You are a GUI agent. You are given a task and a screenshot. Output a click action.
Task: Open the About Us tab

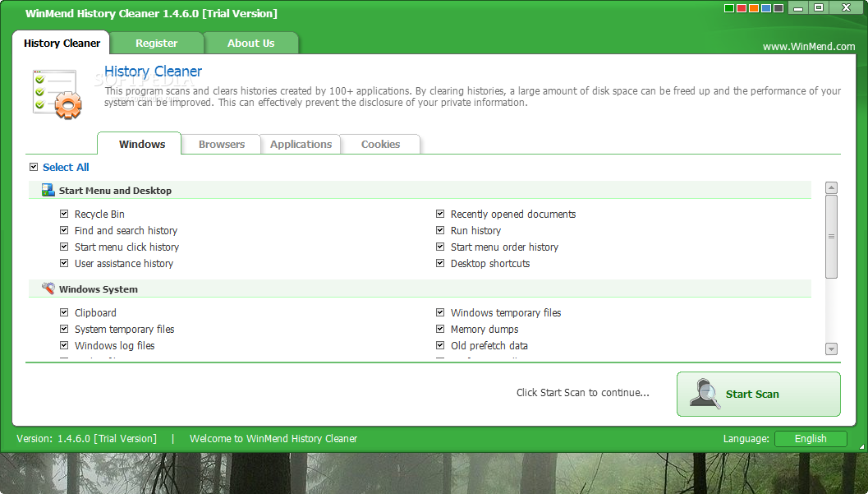pyautogui.click(x=250, y=44)
